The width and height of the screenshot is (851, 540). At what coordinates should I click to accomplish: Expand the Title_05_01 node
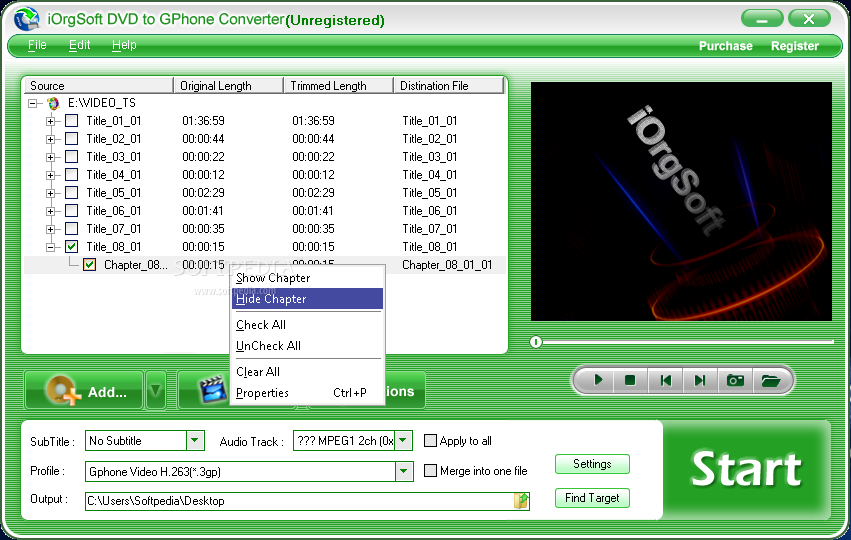click(50, 193)
